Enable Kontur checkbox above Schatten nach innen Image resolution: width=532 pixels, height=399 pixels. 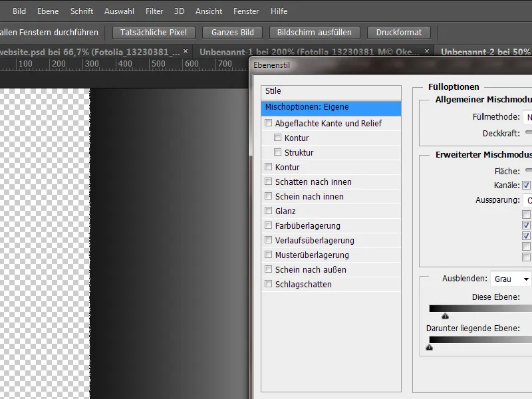coord(269,167)
